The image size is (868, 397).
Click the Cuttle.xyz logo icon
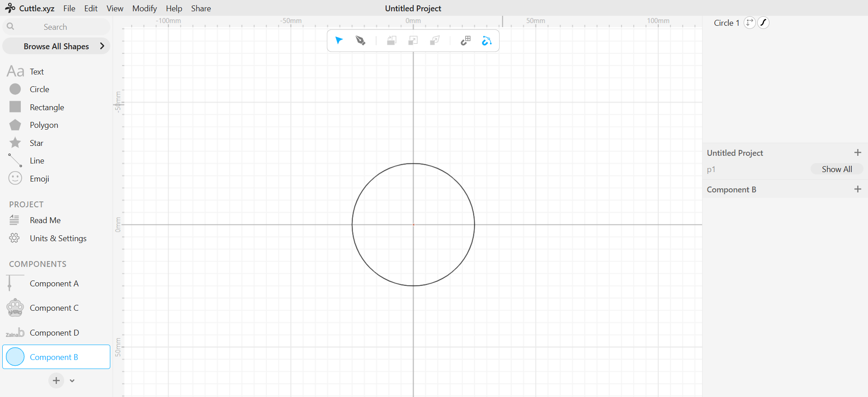pos(10,8)
